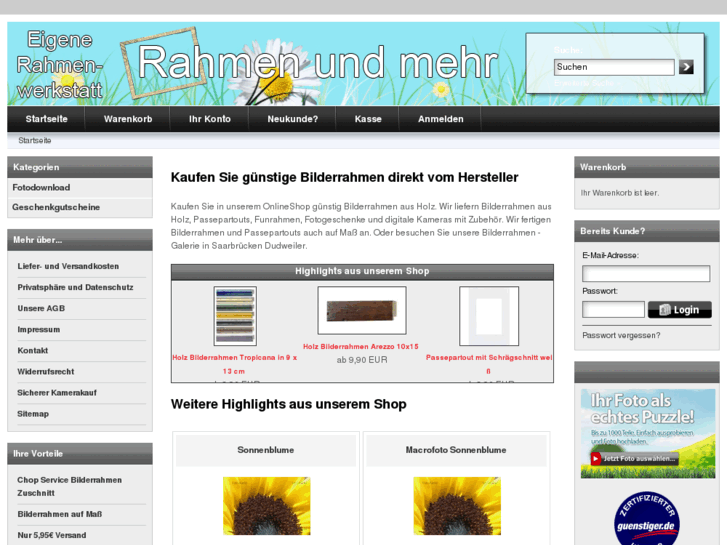Open the Sicherer Kamerakauf link
Image resolution: width=727 pixels, height=545 pixels.
coord(57,393)
